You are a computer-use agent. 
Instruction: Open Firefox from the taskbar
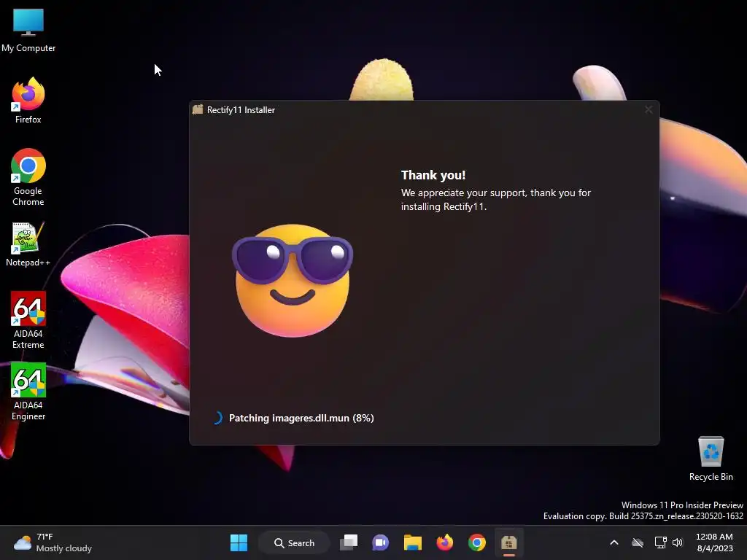444,542
